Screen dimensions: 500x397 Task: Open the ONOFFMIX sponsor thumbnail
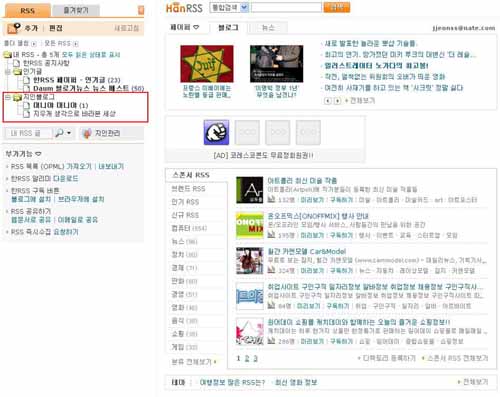point(250,225)
